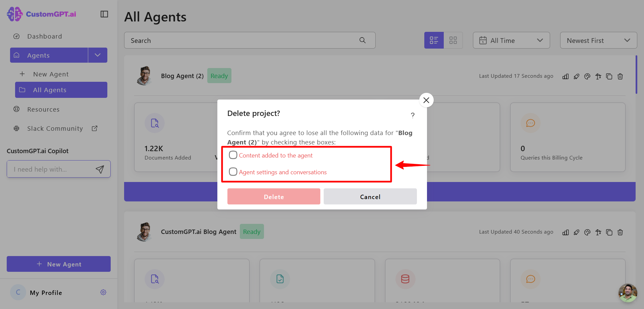Click the purple New Agent button
This screenshot has height=309, width=644.
[59, 264]
